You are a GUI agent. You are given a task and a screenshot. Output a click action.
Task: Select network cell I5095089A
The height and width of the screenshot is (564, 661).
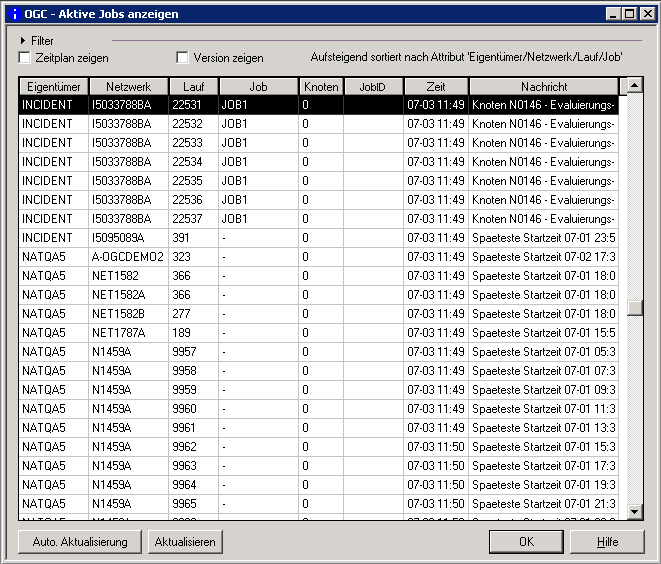pyautogui.click(x=128, y=238)
